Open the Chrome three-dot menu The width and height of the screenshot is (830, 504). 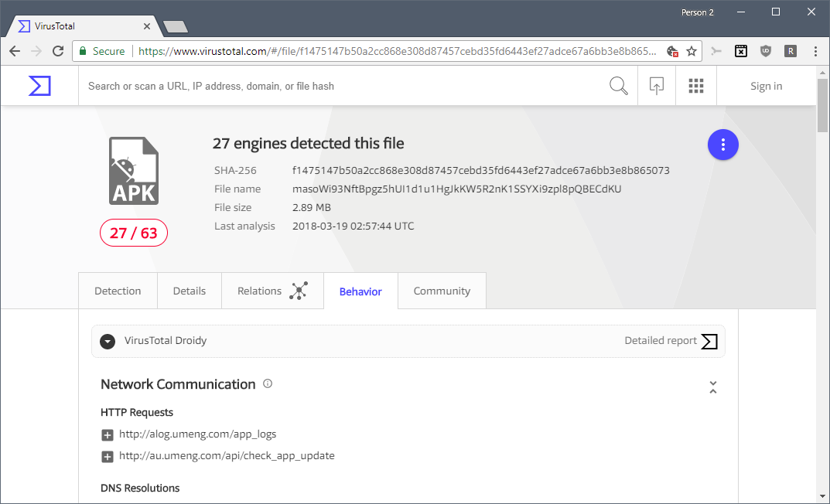coord(815,51)
